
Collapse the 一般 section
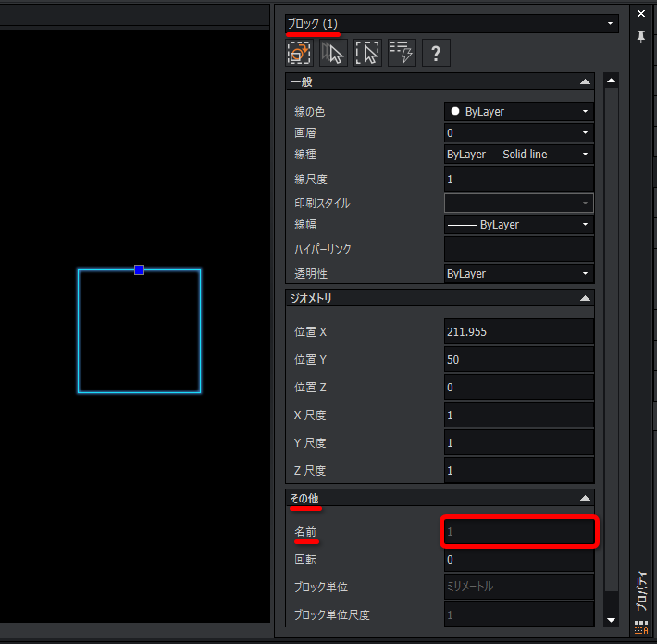[585, 81]
